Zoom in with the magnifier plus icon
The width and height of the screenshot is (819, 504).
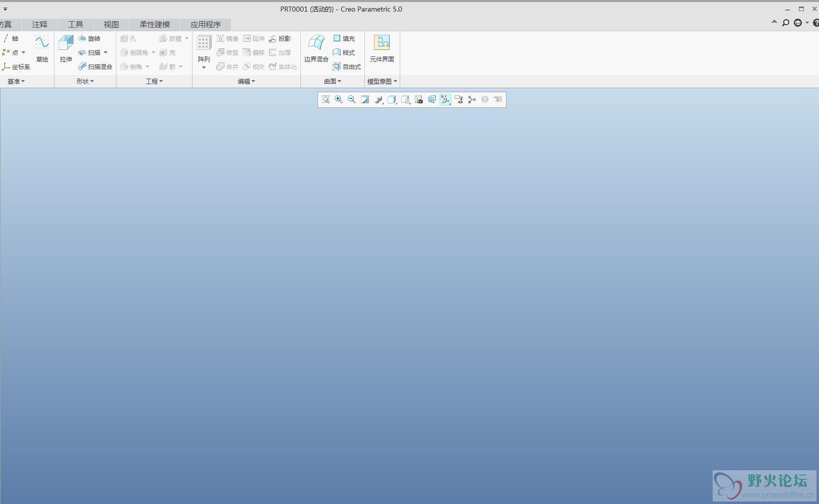[339, 99]
